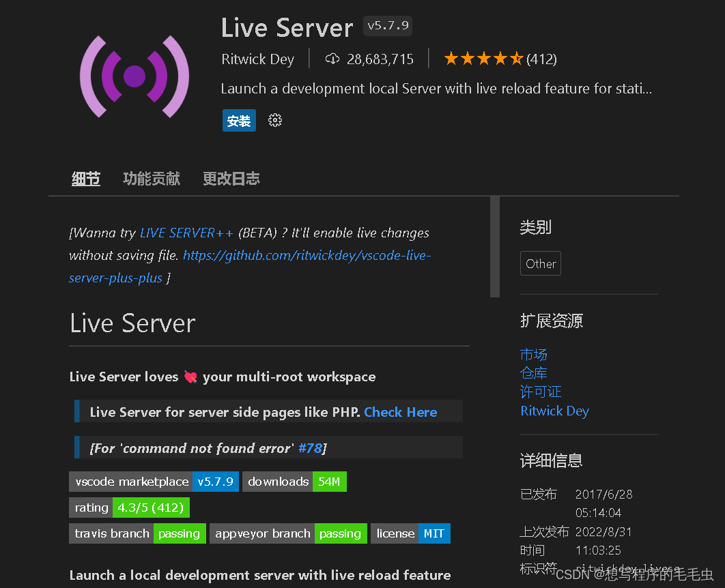Switch to the 细节 details tab
Viewport: 725px width, 588px height.
(x=86, y=178)
